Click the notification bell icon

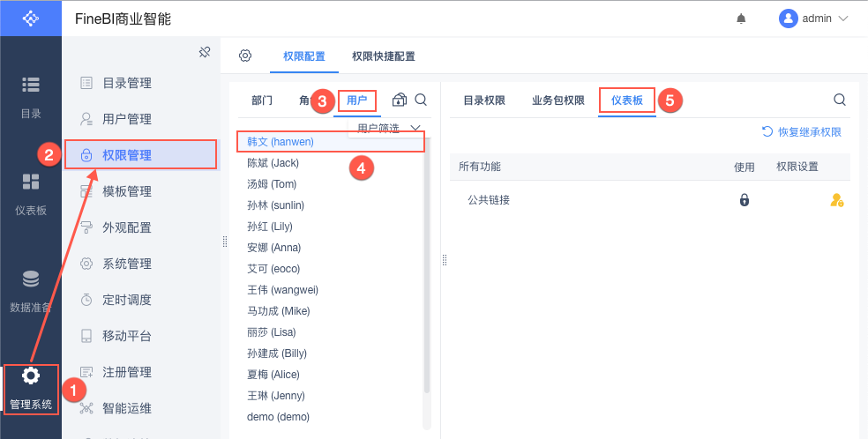click(741, 19)
